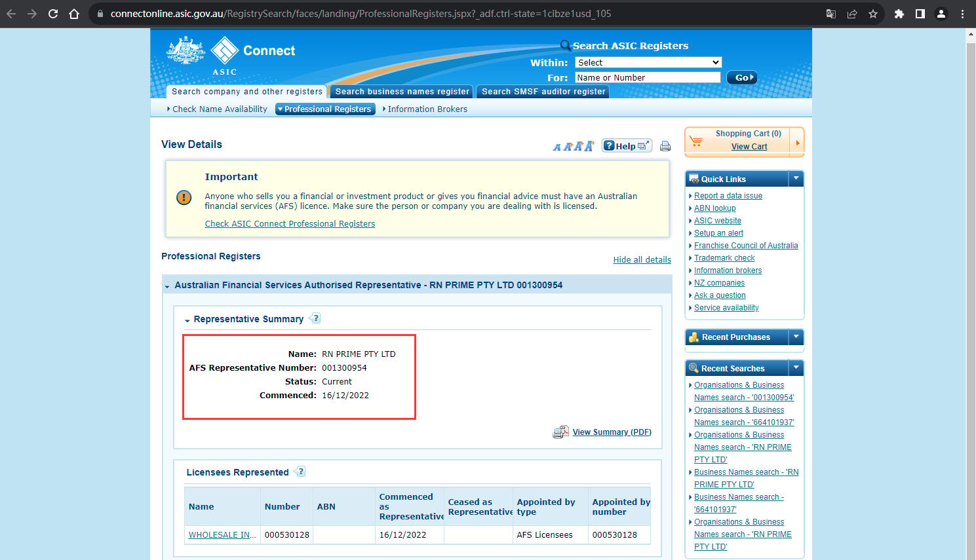Open the browser home page
The height and width of the screenshot is (560, 976).
(74, 14)
